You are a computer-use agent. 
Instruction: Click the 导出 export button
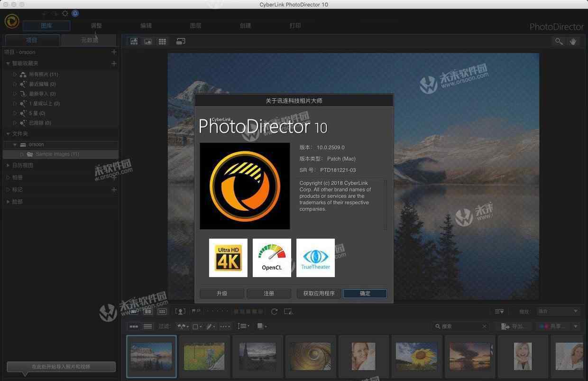pos(514,326)
